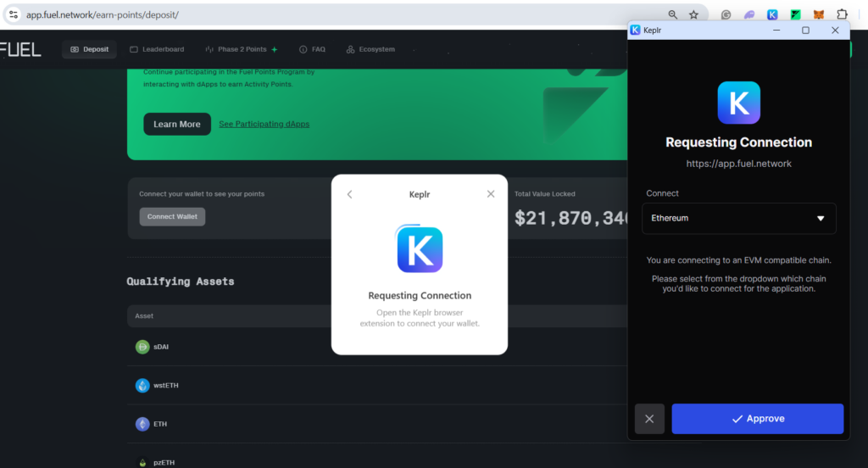Click the Fuel wallet green extension icon

[x=795, y=14]
